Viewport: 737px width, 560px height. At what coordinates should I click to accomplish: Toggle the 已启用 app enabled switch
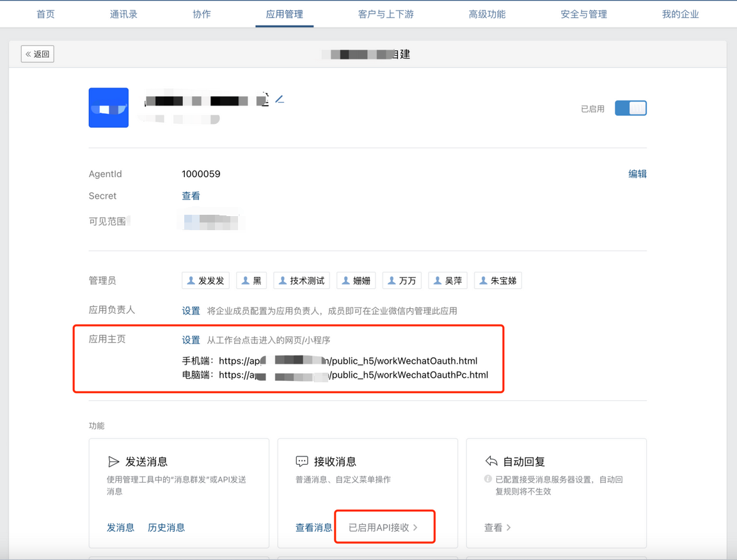pyautogui.click(x=630, y=109)
